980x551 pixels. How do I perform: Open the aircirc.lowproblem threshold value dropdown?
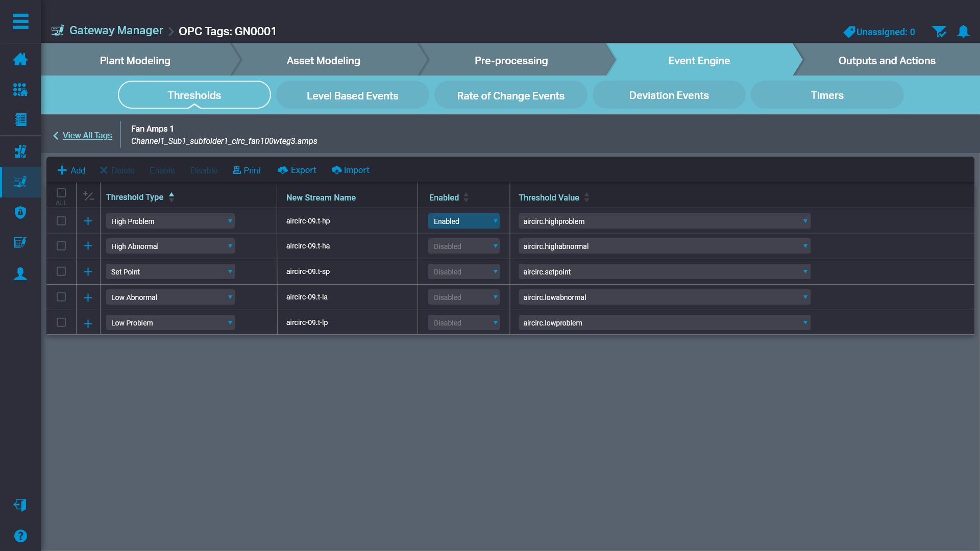click(665, 322)
